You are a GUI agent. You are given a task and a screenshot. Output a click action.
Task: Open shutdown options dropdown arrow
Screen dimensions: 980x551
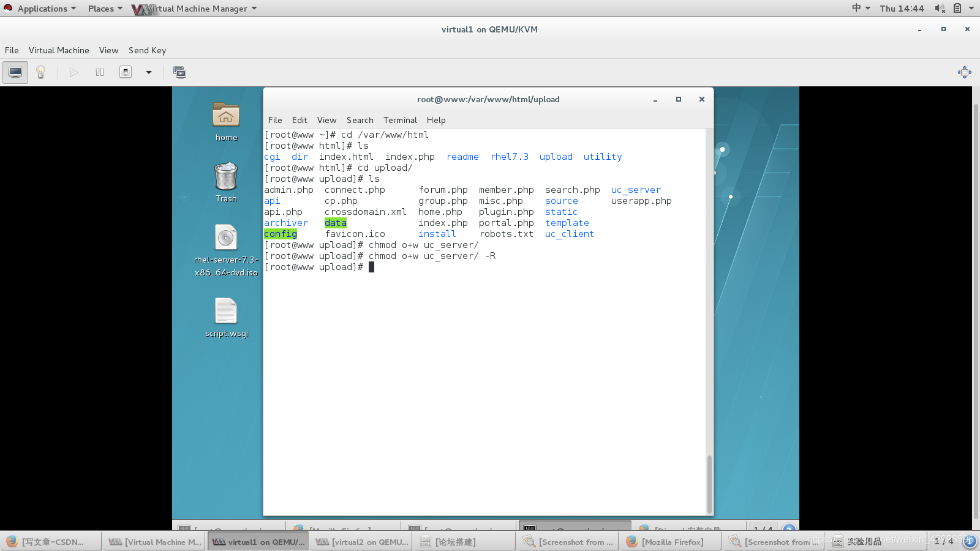tap(148, 72)
